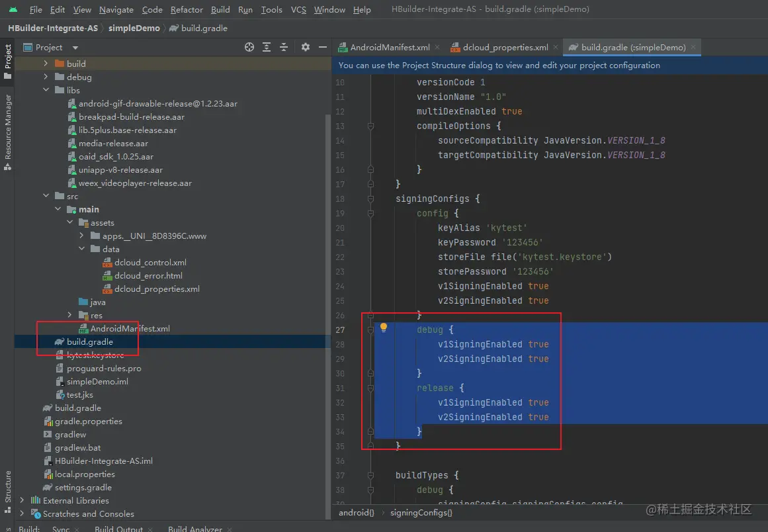The image size is (768, 532).
Task: Click the Android Studio logo icon
Action: click(13, 9)
